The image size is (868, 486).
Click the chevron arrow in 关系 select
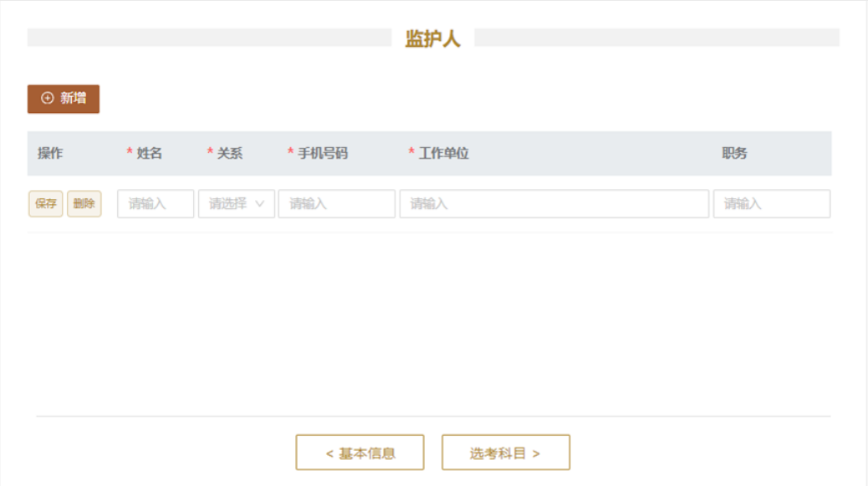pos(259,204)
